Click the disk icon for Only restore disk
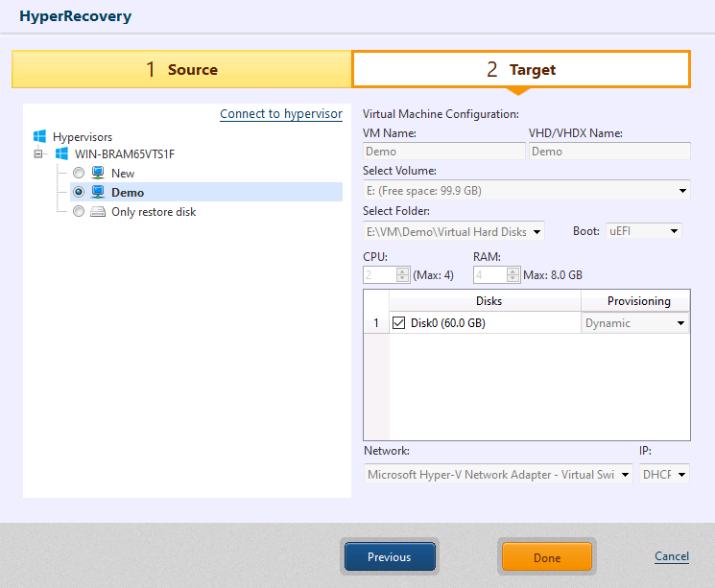715x588 pixels. click(x=98, y=212)
